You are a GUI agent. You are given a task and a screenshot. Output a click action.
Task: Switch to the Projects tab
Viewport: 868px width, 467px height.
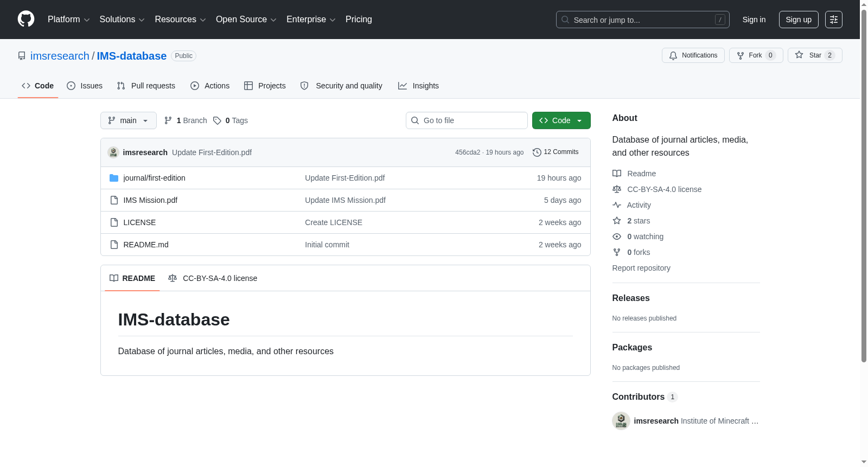[265, 86]
